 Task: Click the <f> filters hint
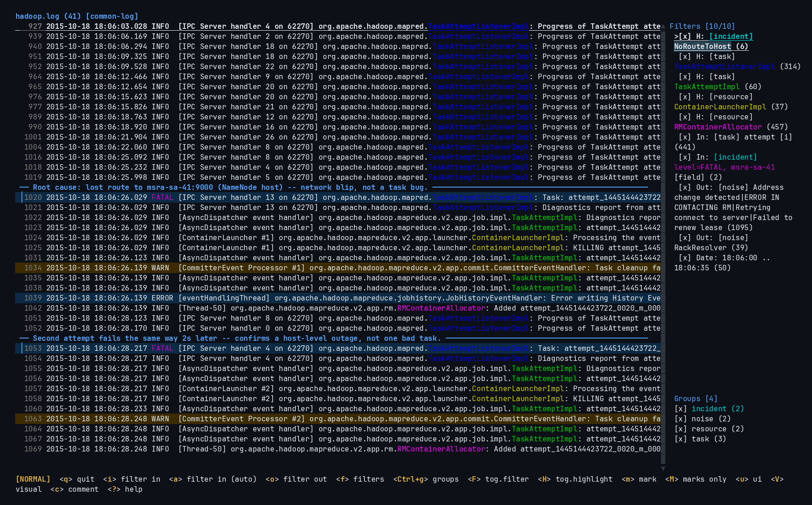[360, 479]
